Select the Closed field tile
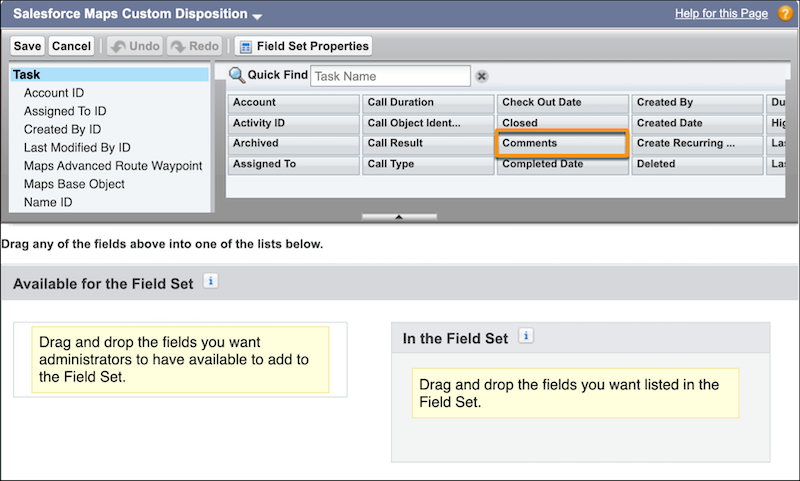The image size is (800, 481). [563, 123]
